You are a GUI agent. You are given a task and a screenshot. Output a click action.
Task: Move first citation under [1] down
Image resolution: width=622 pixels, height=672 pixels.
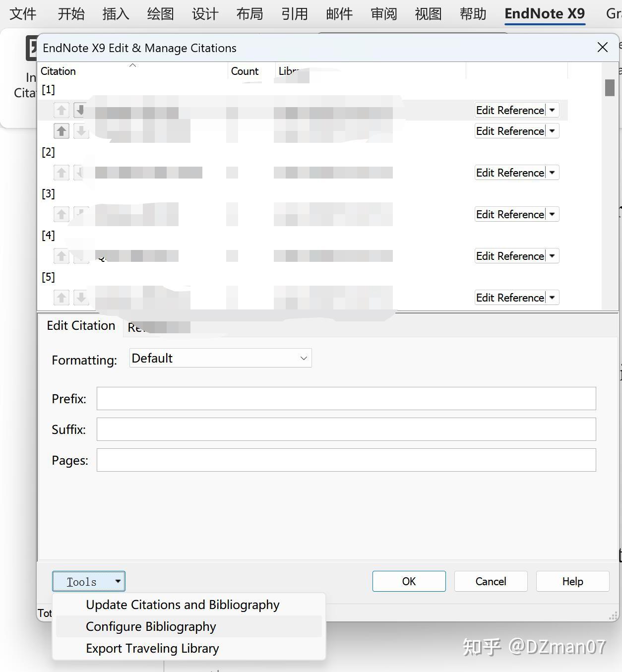point(80,110)
